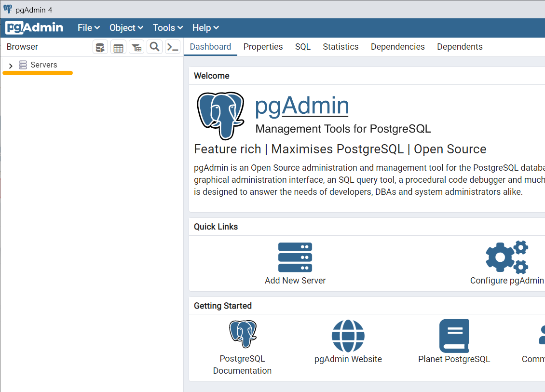Click the pgAdmin logo in header
The image size is (545, 392).
click(x=34, y=27)
